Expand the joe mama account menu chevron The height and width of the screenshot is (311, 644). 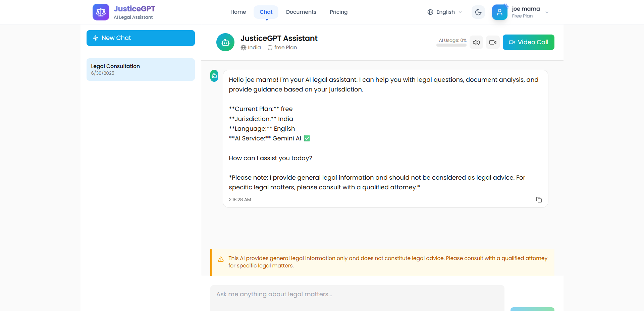(547, 12)
